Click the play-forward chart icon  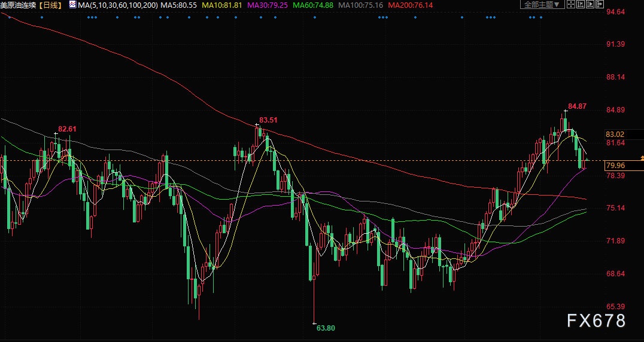[590, 4]
